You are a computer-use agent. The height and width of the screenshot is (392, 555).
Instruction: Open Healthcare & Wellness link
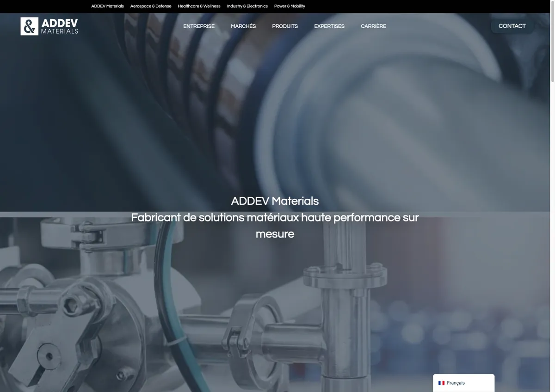[x=199, y=6]
